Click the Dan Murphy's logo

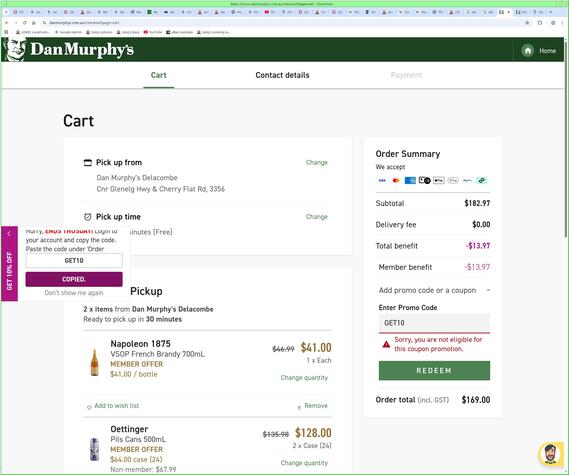[x=68, y=49]
